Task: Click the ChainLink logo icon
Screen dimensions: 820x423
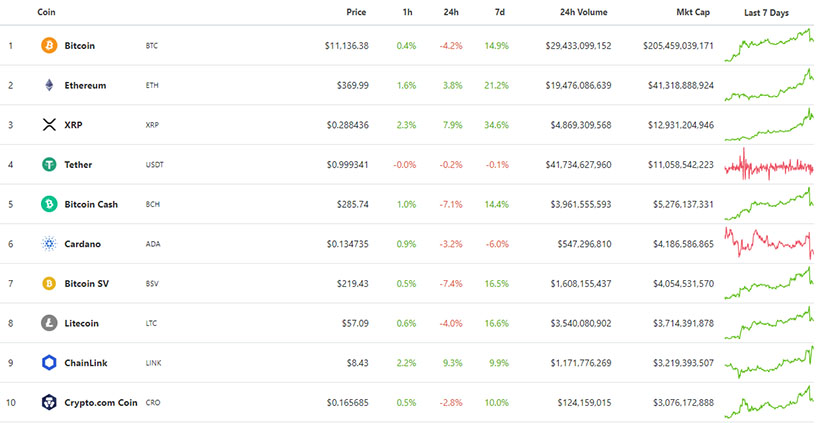Action: click(48, 362)
